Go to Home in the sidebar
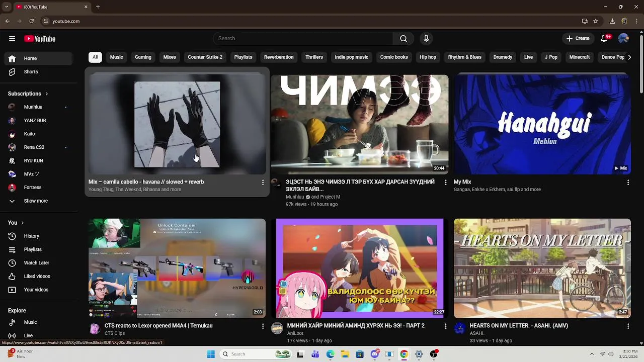Image resolution: width=644 pixels, height=362 pixels. (x=39, y=58)
